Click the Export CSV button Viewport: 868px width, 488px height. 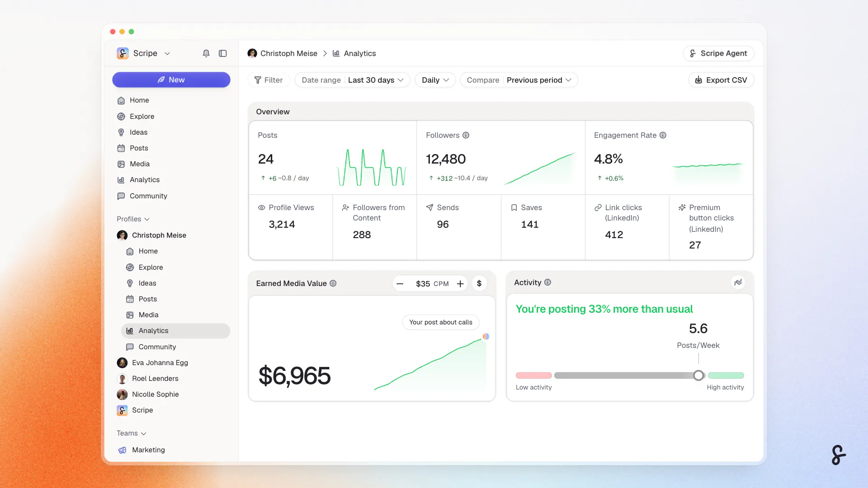pos(721,80)
